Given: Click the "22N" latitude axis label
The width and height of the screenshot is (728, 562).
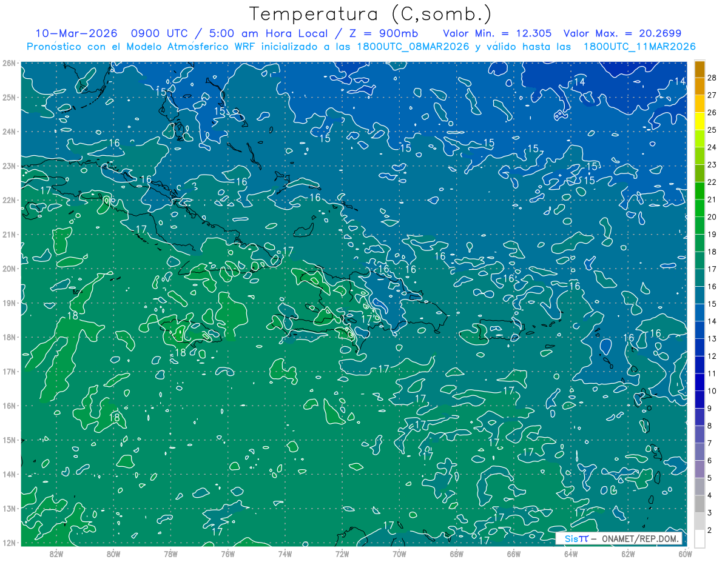Looking at the screenshot, I should point(9,200).
